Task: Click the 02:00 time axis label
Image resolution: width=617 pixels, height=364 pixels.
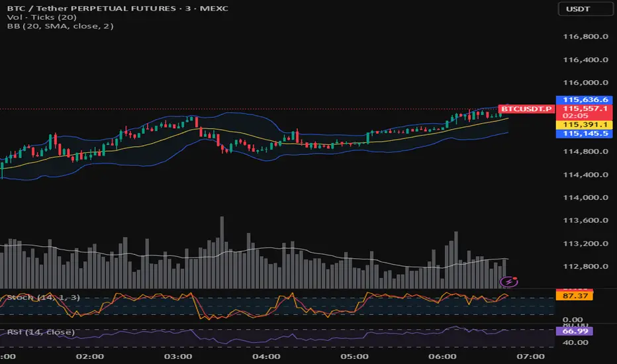Action: 90,357
